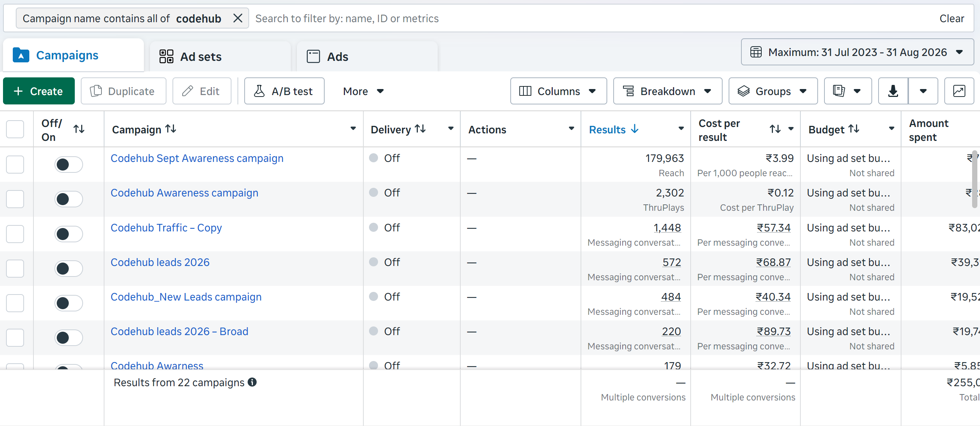Image resolution: width=980 pixels, height=426 pixels.
Task: Click the ₹89.73 cost per result
Action: 773,332
